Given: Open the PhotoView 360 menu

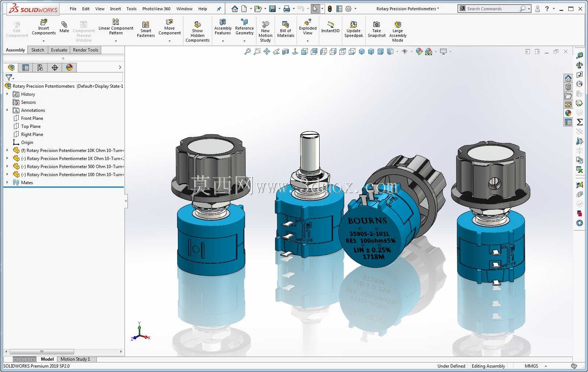Looking at the screenshot, I should tap(156, 9).
